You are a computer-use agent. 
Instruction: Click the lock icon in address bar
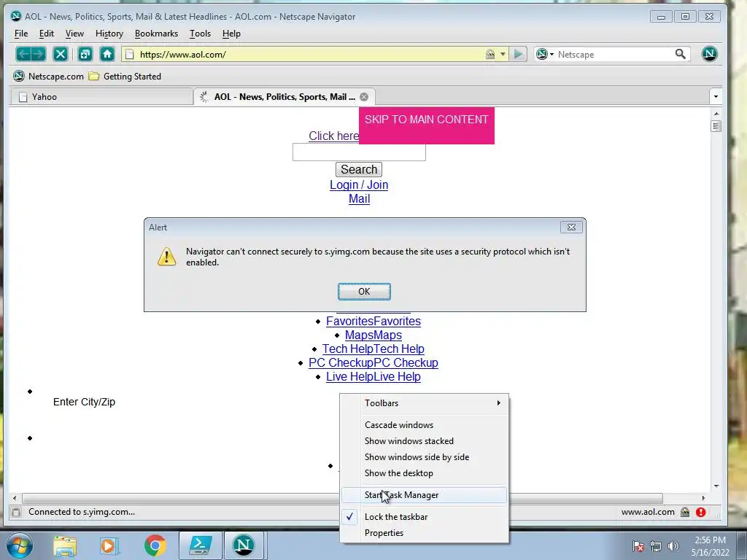pyautogui.click(x=490, y=54)
